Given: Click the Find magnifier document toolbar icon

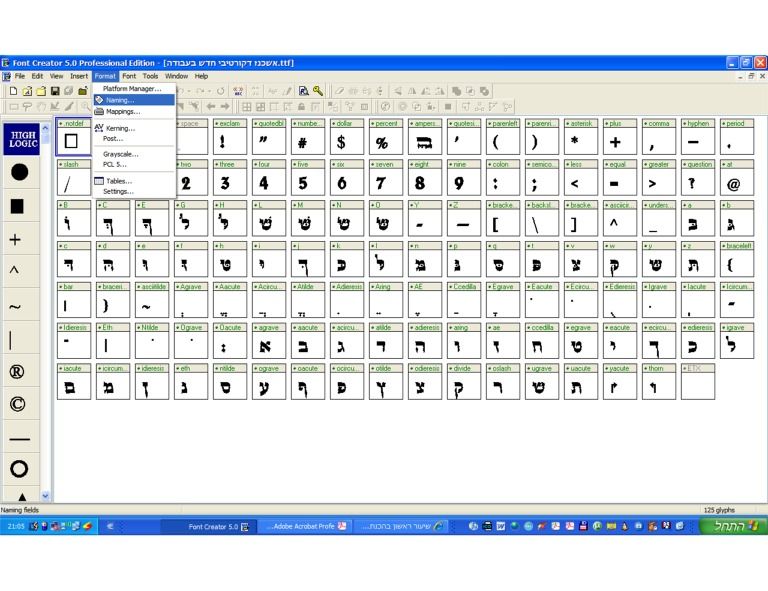Looking at the screenshot, I should point(304,91).
